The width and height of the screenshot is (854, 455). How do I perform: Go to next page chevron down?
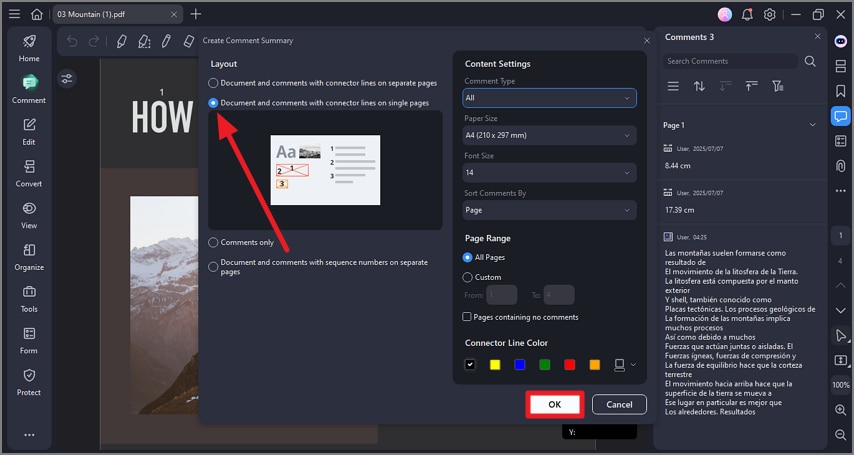tap(840, 311)
